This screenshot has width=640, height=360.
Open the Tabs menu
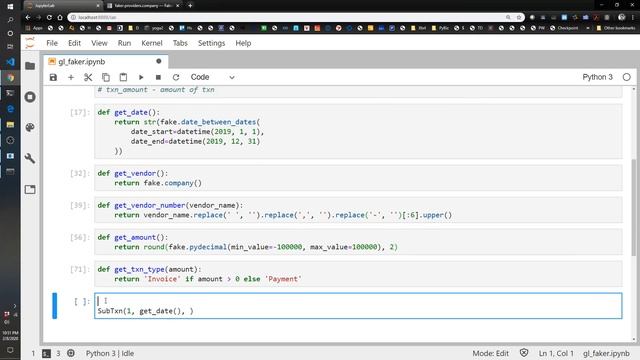coord(180,43)
